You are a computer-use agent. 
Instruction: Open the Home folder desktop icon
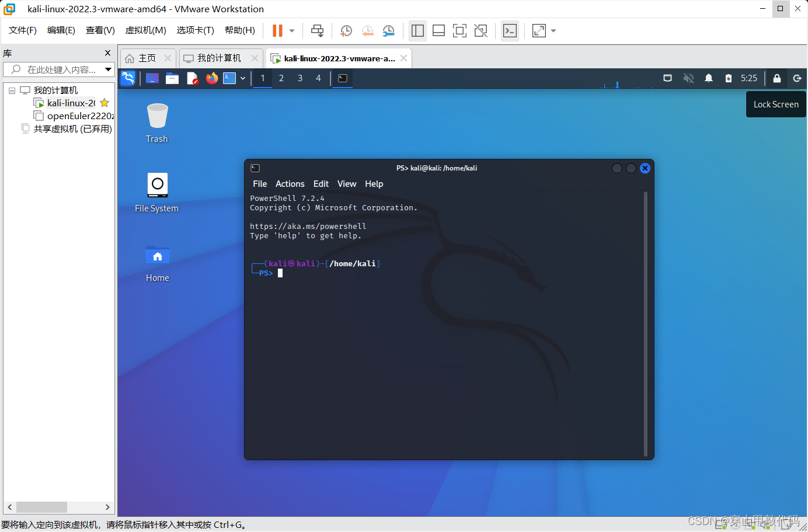[x=157, y=263]
